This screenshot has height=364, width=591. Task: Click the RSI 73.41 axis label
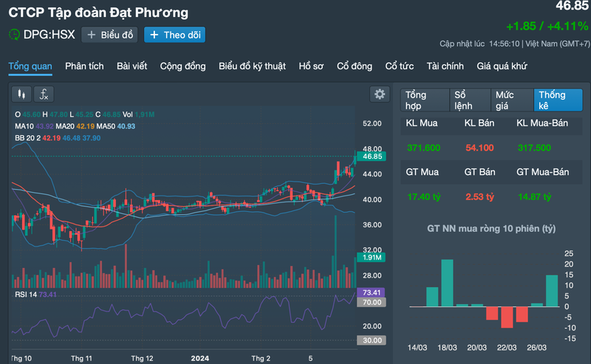[372, 292]
